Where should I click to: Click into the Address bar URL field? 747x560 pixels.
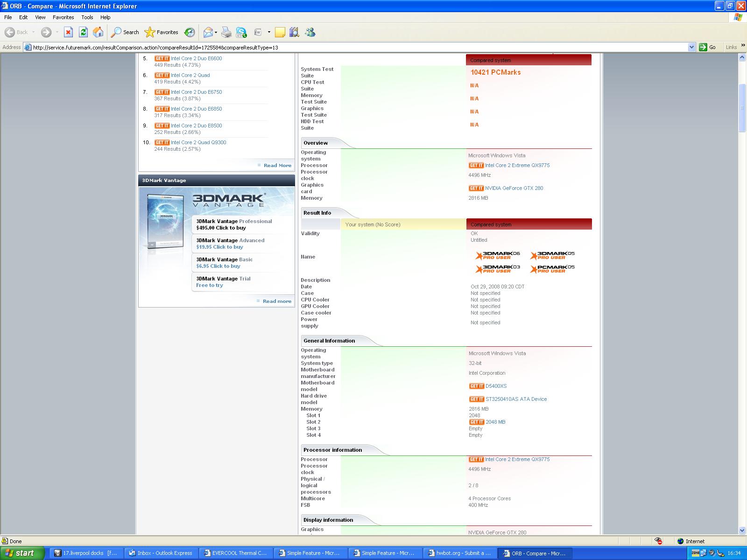point(359,47)
